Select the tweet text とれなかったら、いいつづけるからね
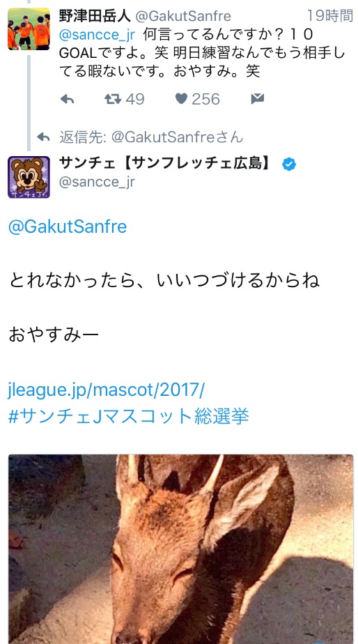358x644 pixels. tap(164, 281)
